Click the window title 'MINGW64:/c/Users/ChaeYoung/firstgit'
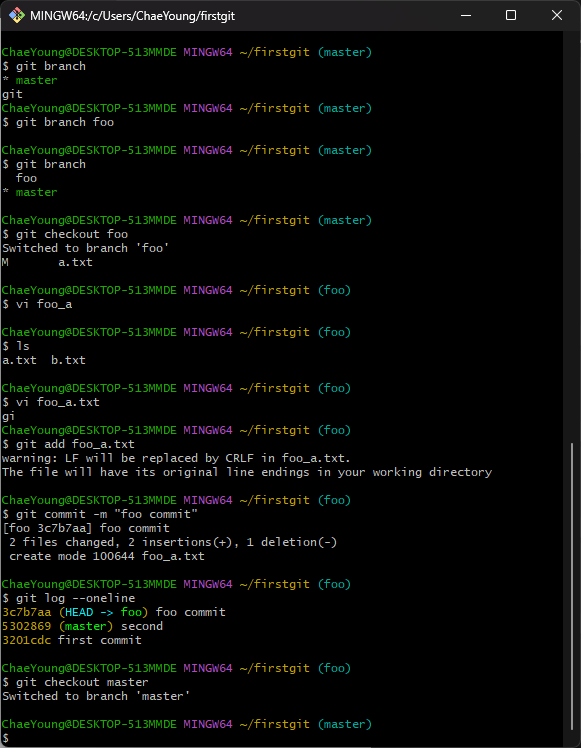The height and width of the screenshot is (748, 581). (132, 16)
